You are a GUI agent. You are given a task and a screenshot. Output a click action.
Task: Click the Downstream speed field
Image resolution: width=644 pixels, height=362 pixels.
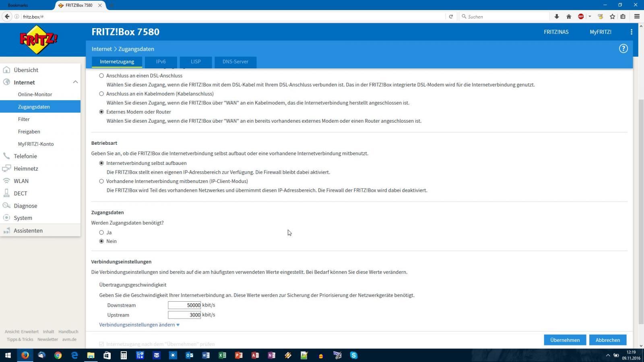(184, 305)
